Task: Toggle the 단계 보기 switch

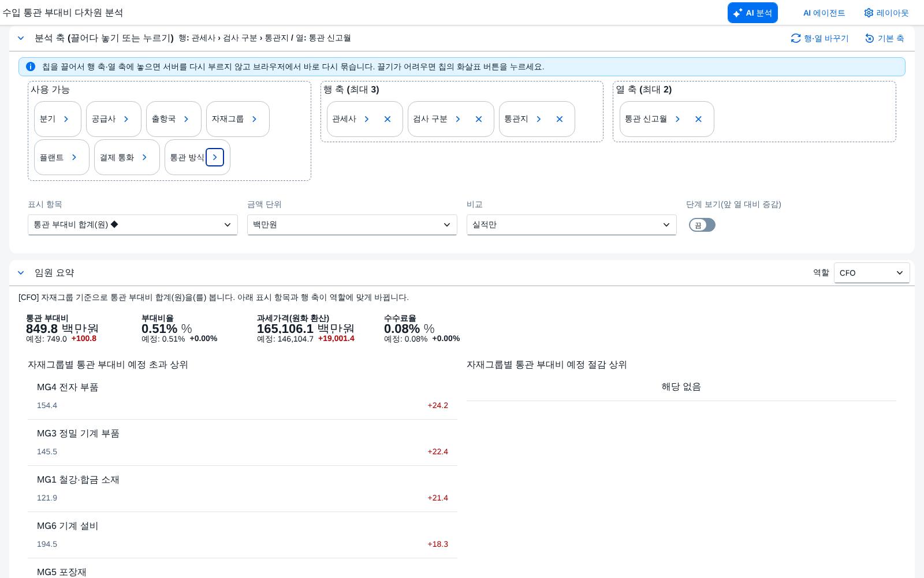Action: pos(702,225)
